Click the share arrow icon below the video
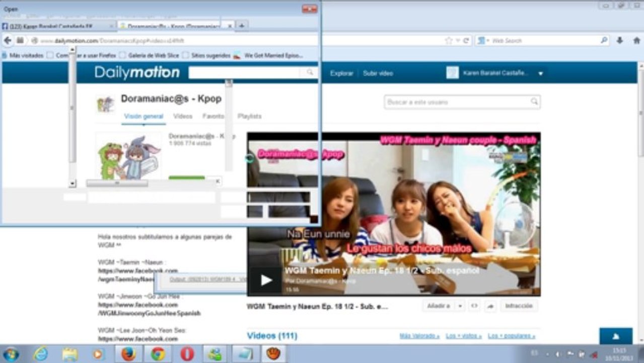644x363 pixels. (490, 306)
